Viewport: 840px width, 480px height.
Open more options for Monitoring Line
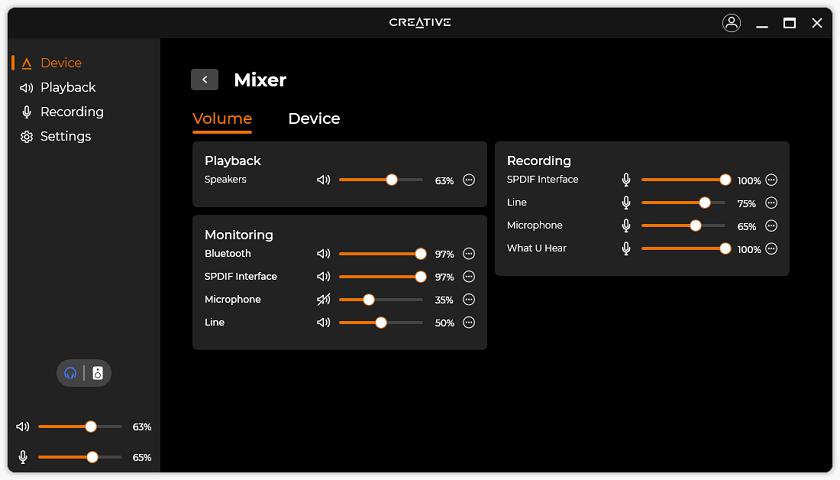[469, 323]
